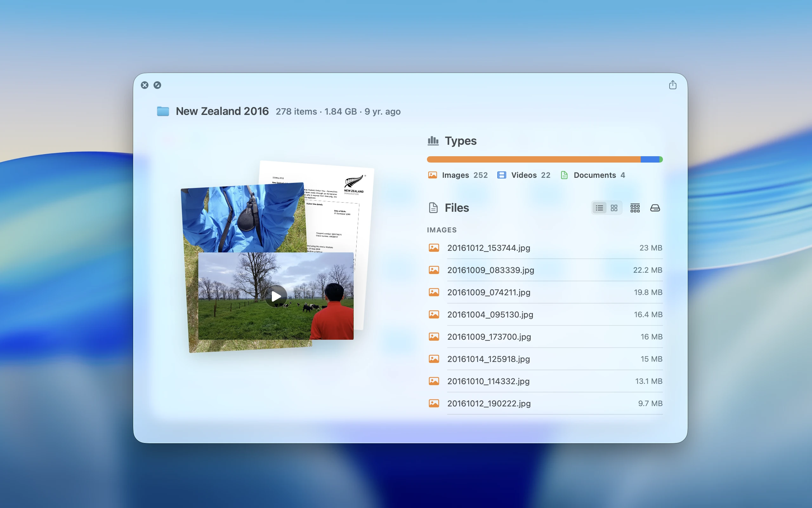Click the 9.7 MB size value

click(650, 403)
